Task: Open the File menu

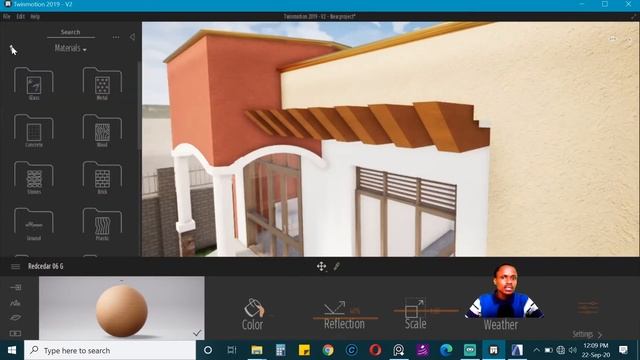Action: tap(7, 17)
